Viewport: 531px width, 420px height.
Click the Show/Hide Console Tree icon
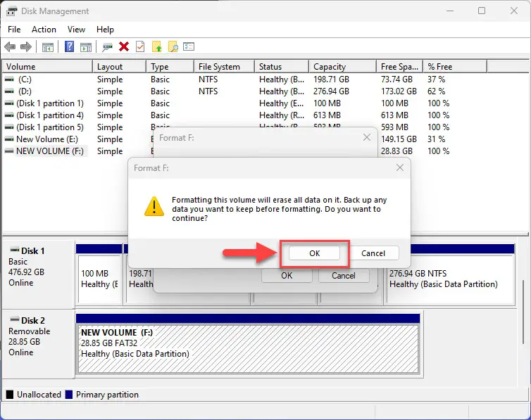[48, 47]
